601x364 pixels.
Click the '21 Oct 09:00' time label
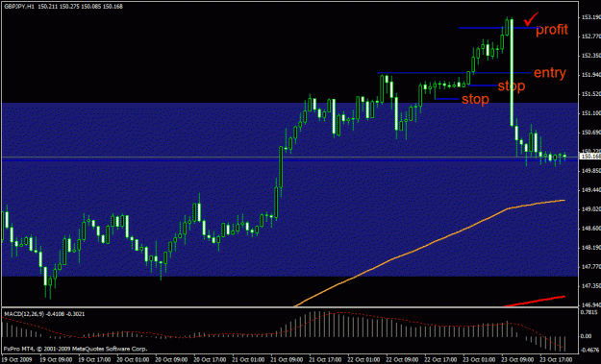(287, 360)
